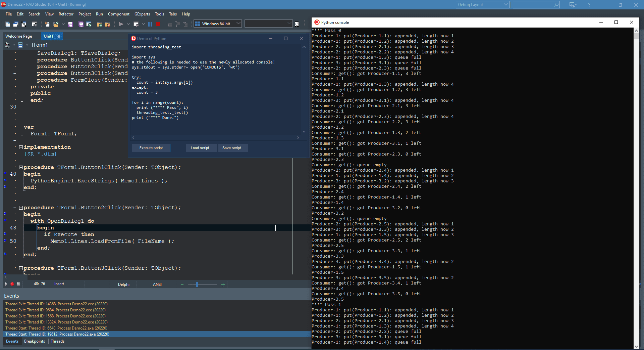The image size is (644, 350).
Task: Click the play macro icon in status bar
Action: (x=6, y=284)
